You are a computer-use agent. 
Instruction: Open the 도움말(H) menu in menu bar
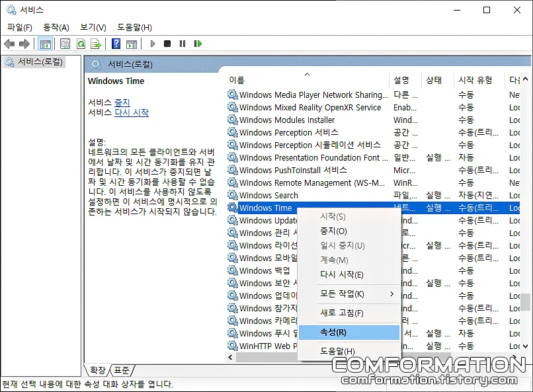coord(135,28)
